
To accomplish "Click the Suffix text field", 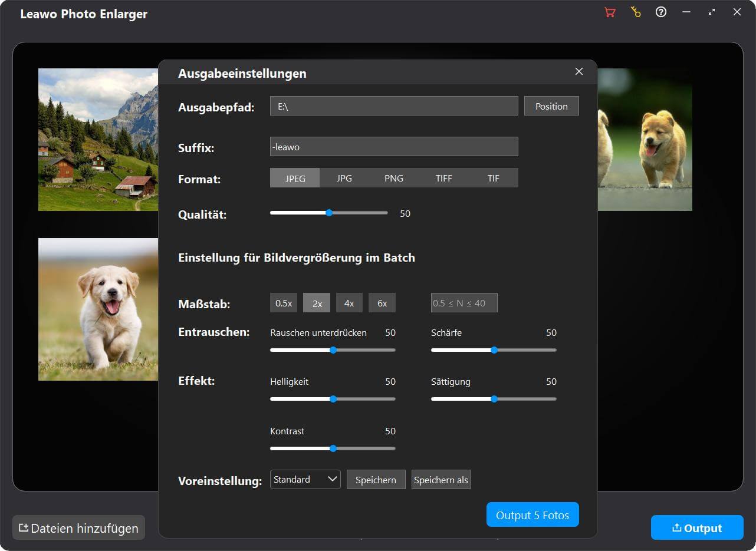I will pyautogui.click(x=394, y=147).
